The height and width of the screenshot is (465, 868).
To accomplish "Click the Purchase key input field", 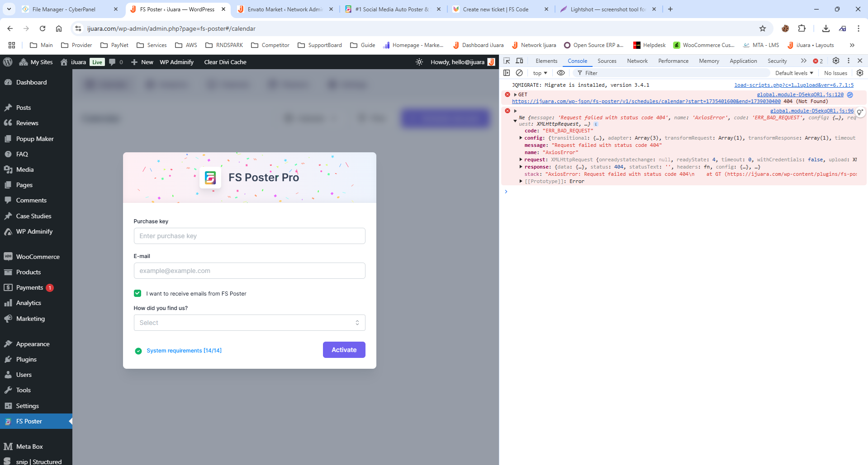I will point(249,236).
